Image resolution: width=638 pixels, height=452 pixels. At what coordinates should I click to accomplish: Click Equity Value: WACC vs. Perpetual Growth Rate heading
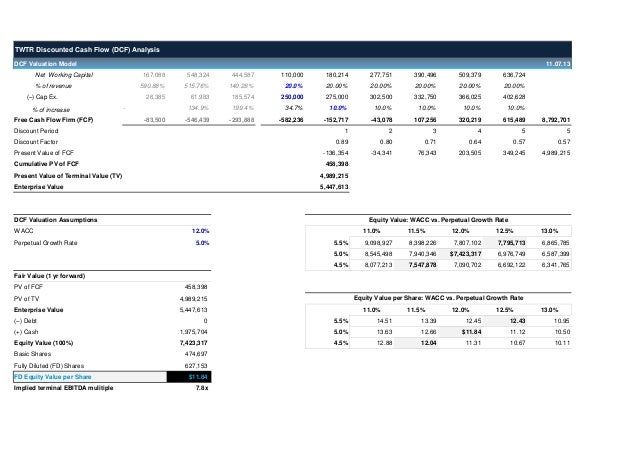tap(438, 220)
